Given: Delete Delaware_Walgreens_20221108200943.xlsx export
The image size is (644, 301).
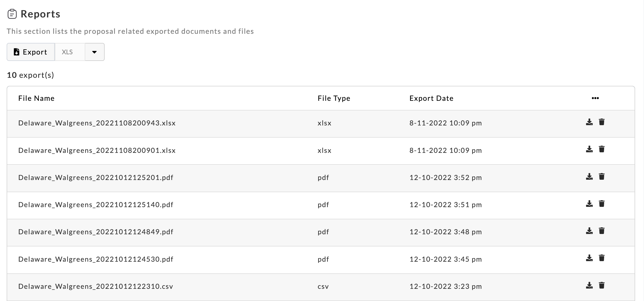Looking at the screenshot, I should click(x=601, y=122).
